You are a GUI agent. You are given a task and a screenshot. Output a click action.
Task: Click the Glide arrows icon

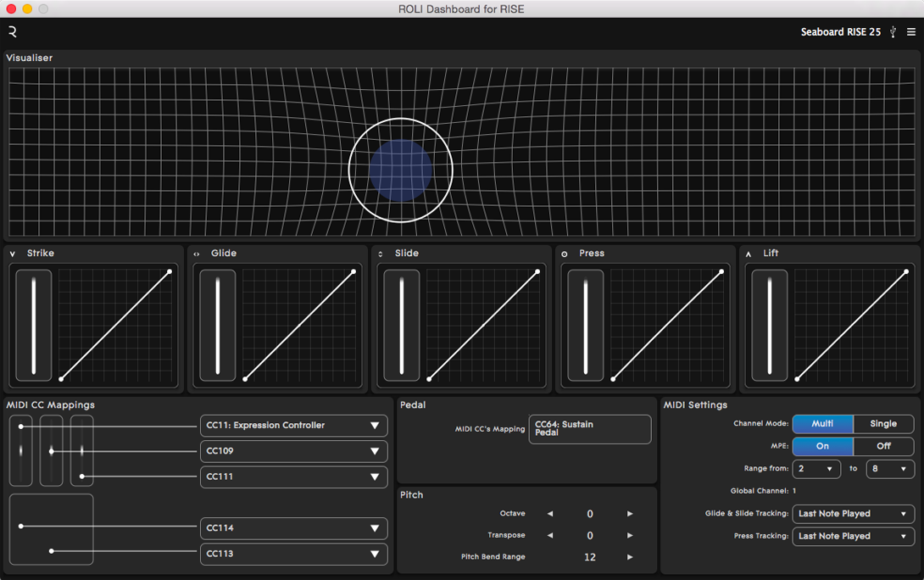(x=196, y=254)
